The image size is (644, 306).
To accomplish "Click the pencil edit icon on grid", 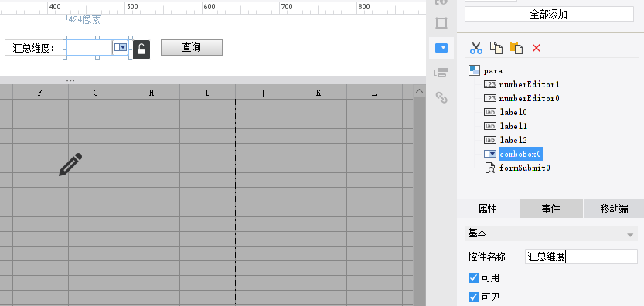I will pos(70,165).
